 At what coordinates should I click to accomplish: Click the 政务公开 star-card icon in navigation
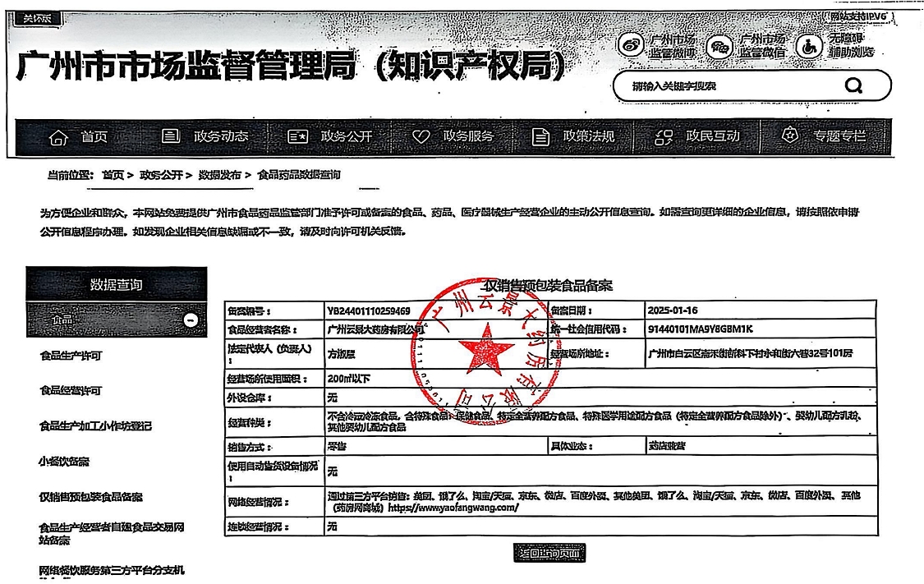[297, 136]
